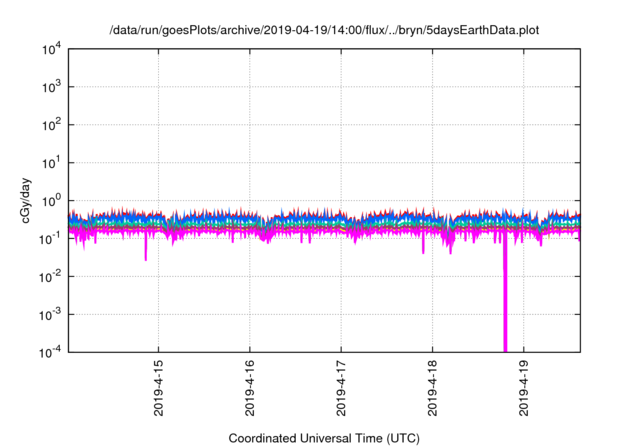Click the 2019-4-16 date tick label
Screen dimensions: 640x448
coord(250,388)
